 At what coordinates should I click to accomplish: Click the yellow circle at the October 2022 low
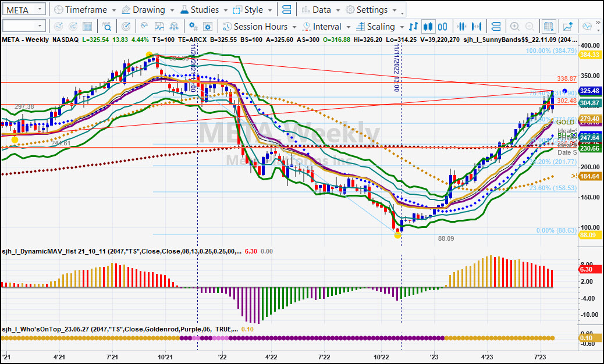tap(397, 235)
